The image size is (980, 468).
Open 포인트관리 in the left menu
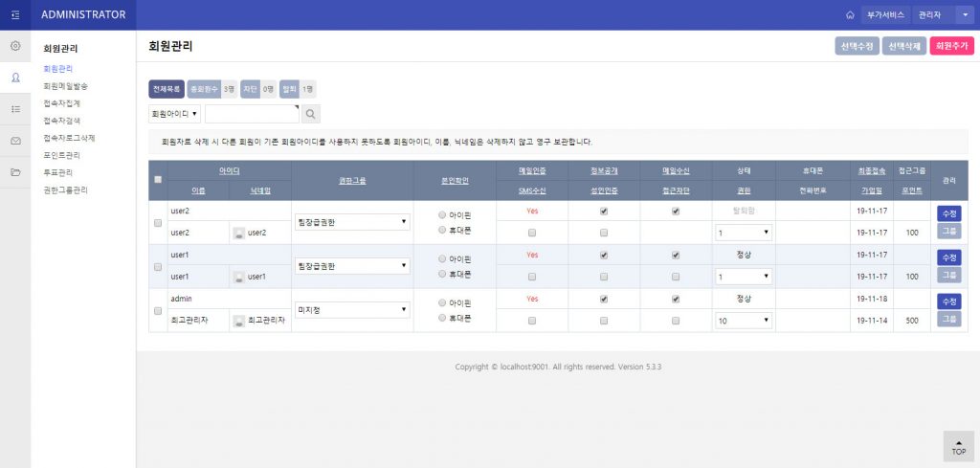[61, 155]
